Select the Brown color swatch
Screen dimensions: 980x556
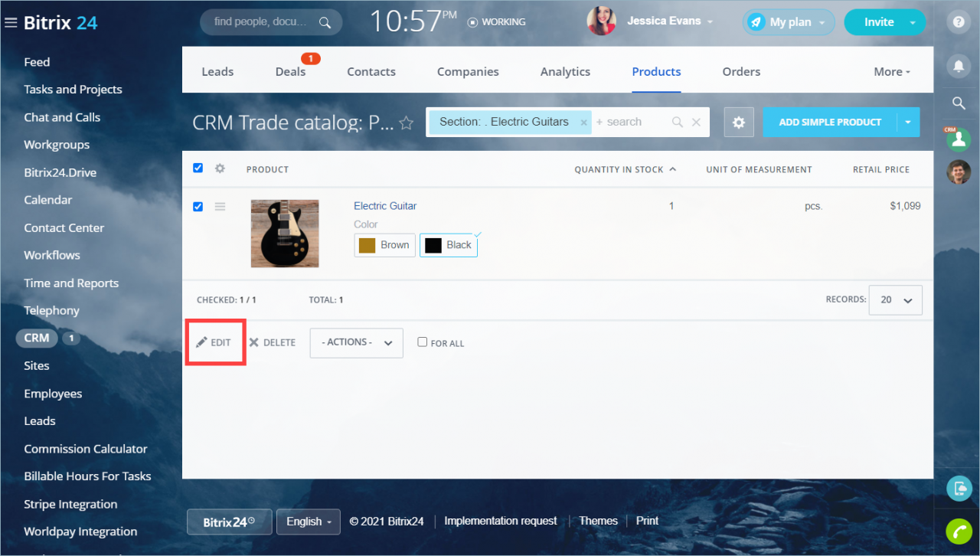[384, 245]
